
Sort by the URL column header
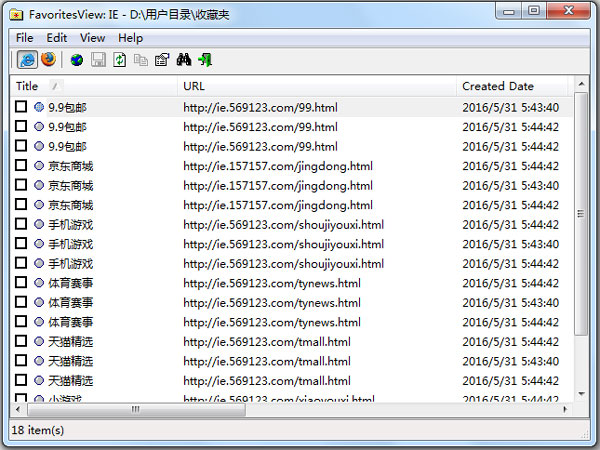(194, 86)
